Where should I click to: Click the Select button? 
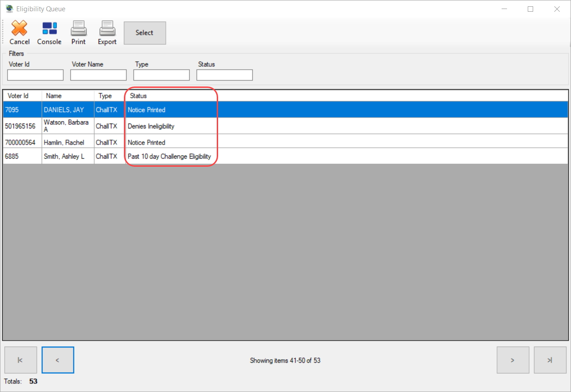tap(145, 33)
